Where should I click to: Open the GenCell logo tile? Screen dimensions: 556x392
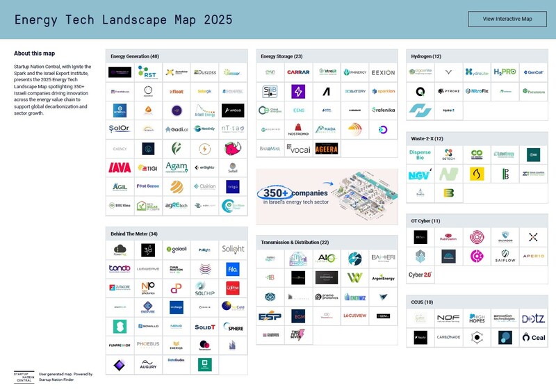[x=533, y=72]
